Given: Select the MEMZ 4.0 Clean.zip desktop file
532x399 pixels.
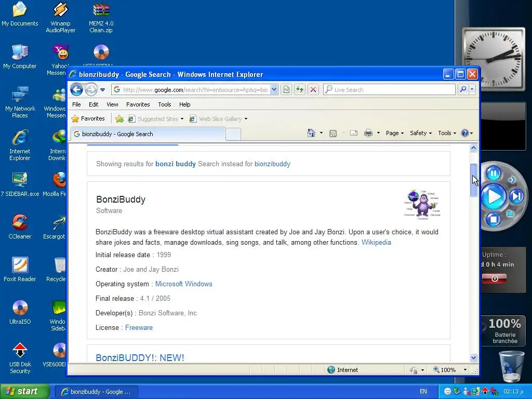Looking at the screenshot, I should tap(101, 17).
